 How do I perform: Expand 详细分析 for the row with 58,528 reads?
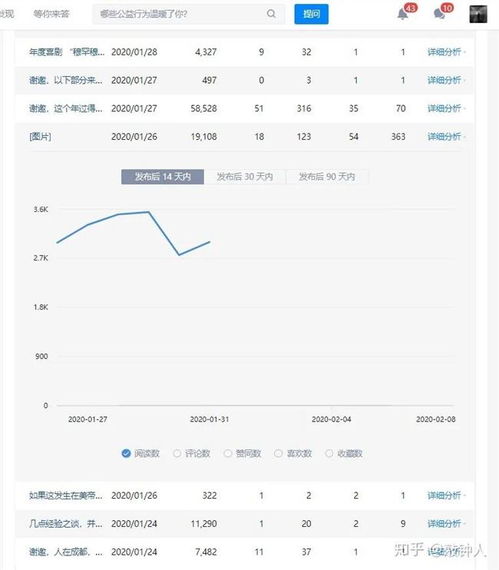point(446,108)
